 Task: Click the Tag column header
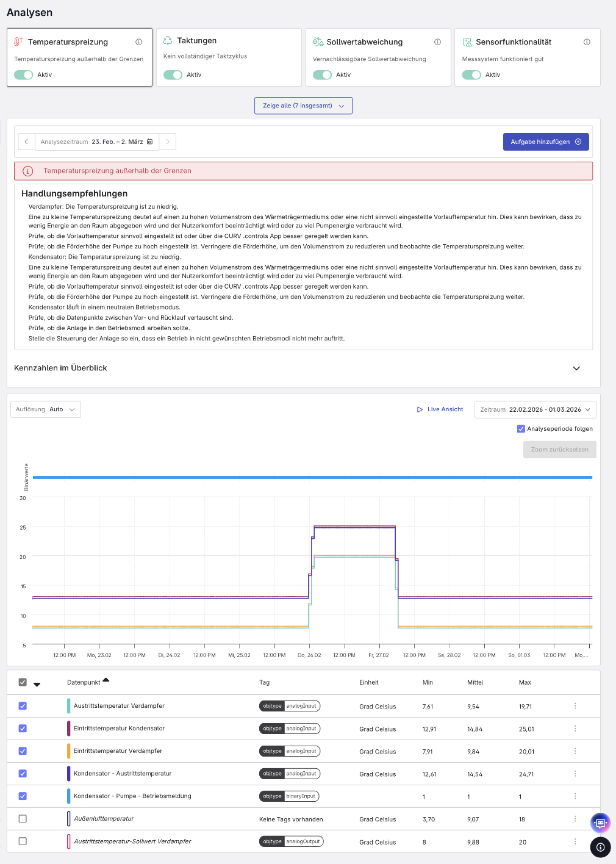click(264, 683)
